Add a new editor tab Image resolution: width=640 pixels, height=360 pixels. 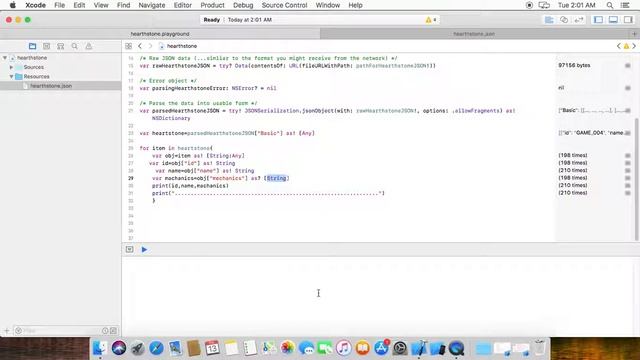coord(634,34)
